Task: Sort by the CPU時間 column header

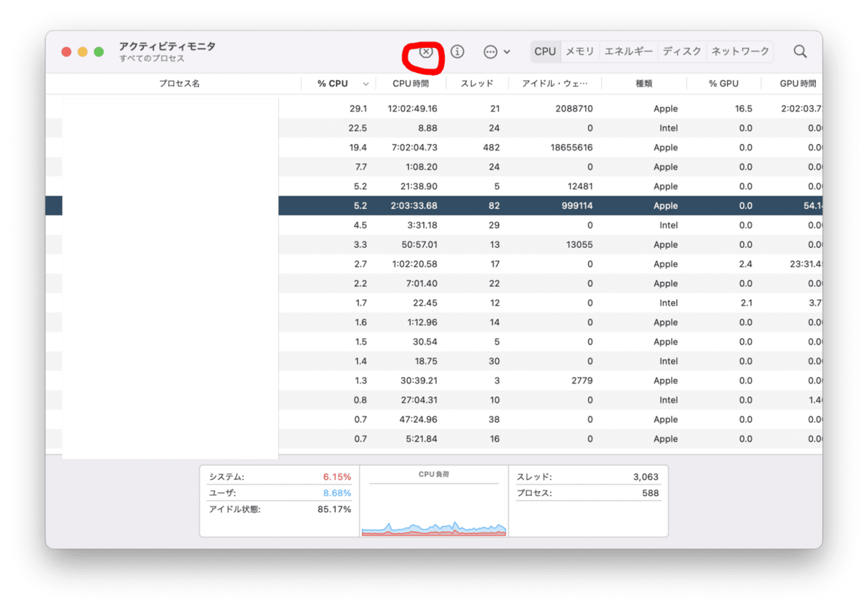Action: (410, 84)
